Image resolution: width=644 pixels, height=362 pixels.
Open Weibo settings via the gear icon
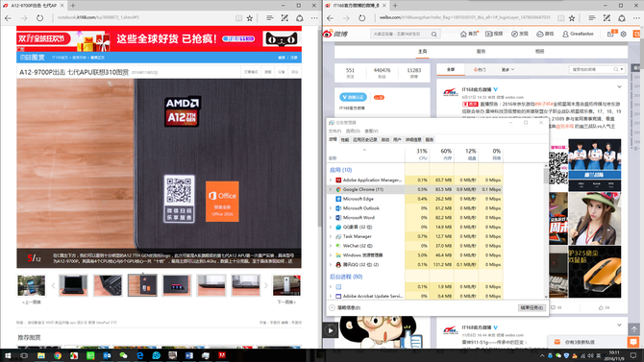(x=624, y=34)
